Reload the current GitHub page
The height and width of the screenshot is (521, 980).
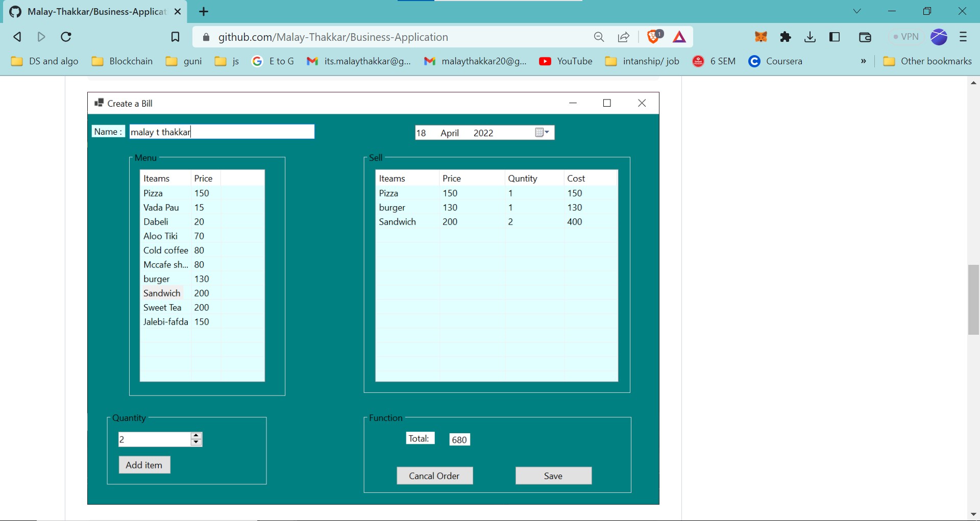click(x=66, y=37)
